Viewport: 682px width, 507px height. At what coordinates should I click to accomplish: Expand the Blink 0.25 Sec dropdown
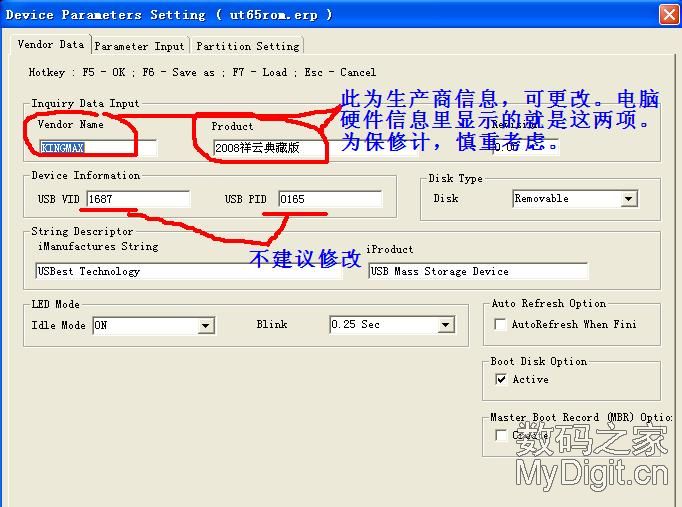click(x=392, y=324)
